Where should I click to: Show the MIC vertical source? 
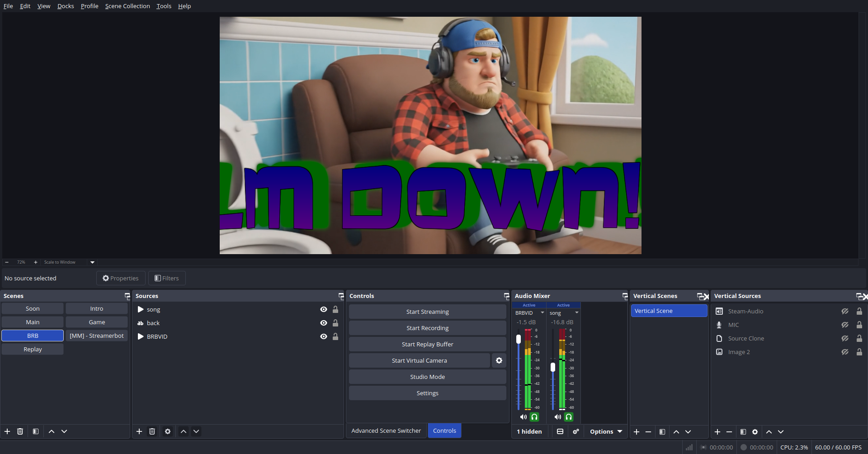[x=844, y=325]
